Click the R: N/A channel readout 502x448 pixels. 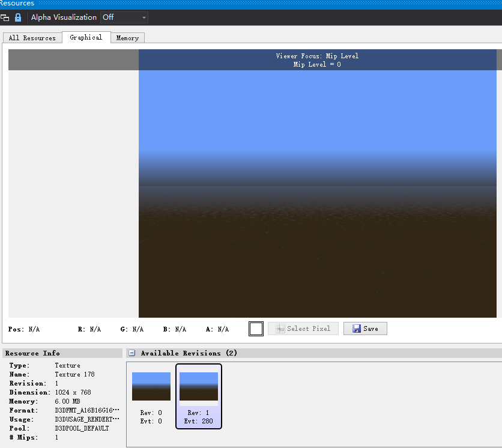click(x=89, y=329)
